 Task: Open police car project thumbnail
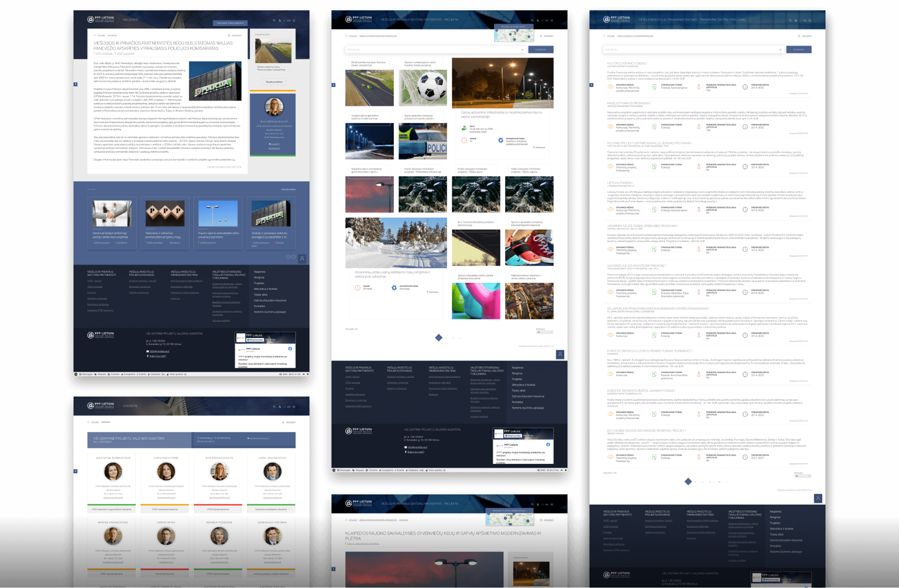tap(422, 141)
